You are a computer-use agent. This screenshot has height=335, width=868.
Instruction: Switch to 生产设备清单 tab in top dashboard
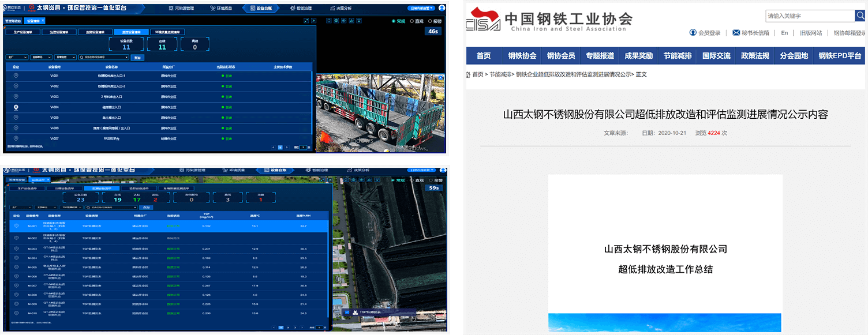click(x=24, y=32)
